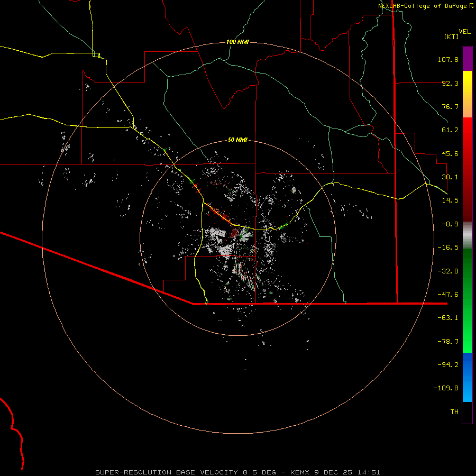The image size is (476, 476).
Task: Click the -0.9 velocity scale label
Action: pyautogui.click(x=450, y=224)
